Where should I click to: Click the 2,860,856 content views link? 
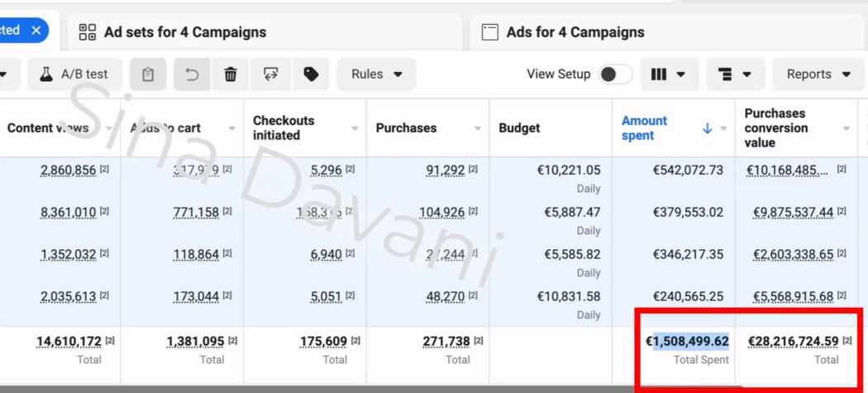pyautogui.click(x=68, y=170)
